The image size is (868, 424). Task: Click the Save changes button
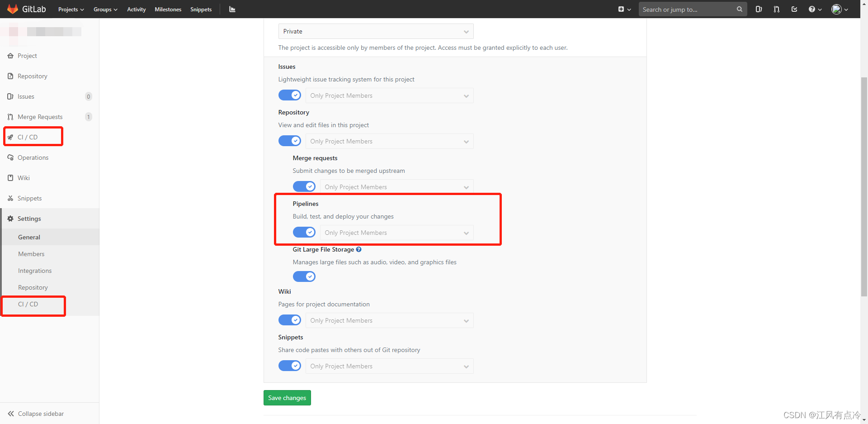click(x=287, y=398)
